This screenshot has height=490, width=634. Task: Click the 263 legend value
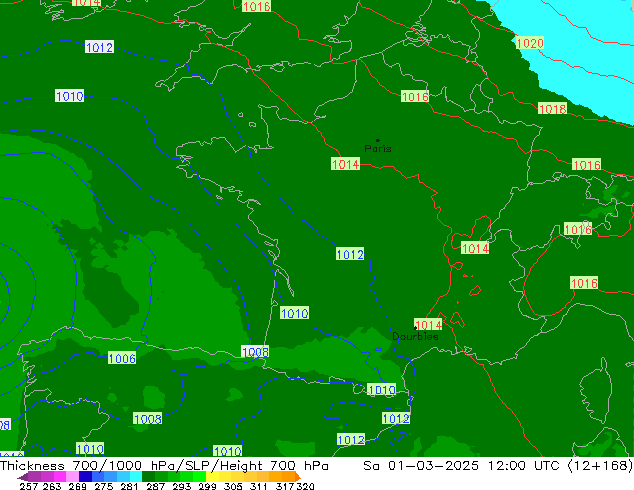52,486
